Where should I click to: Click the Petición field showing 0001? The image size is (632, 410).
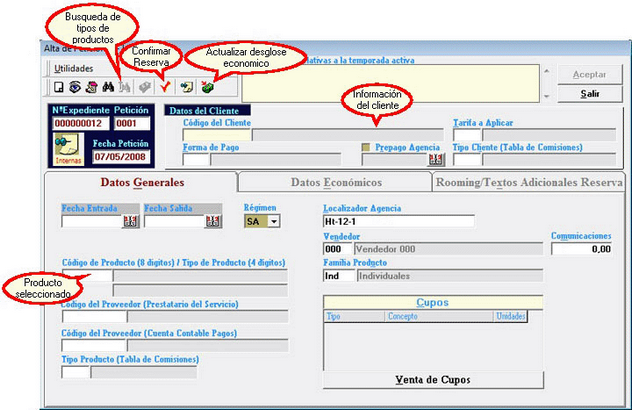pyautogui.click(x=132, y=123)
